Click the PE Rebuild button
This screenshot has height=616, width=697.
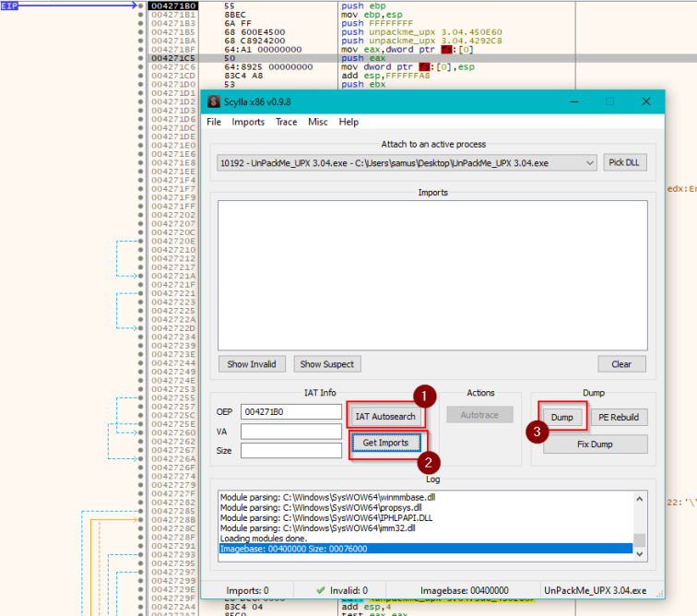pyautogui.click(x=619, y=417)
